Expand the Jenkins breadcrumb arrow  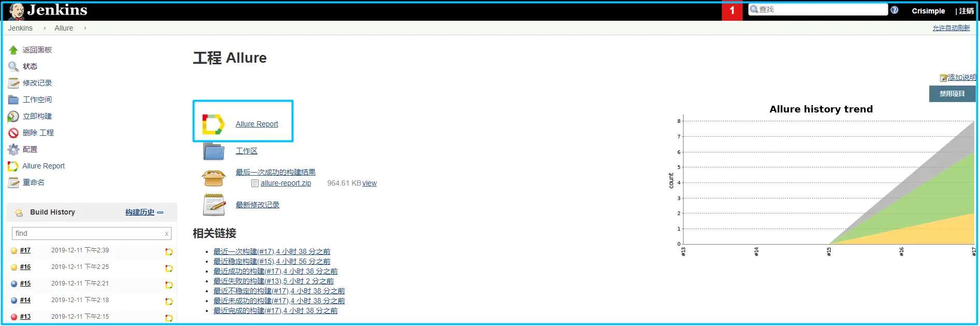[45, 28]
